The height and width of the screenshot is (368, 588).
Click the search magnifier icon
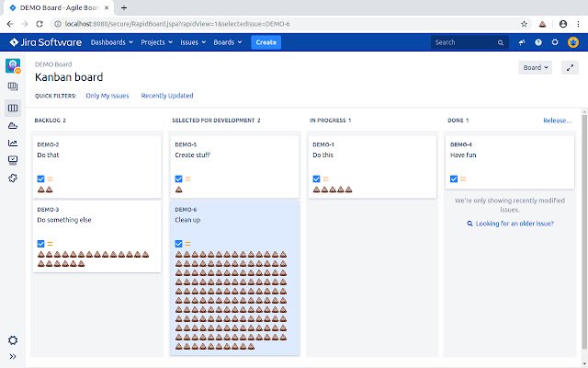coord(501,43)
